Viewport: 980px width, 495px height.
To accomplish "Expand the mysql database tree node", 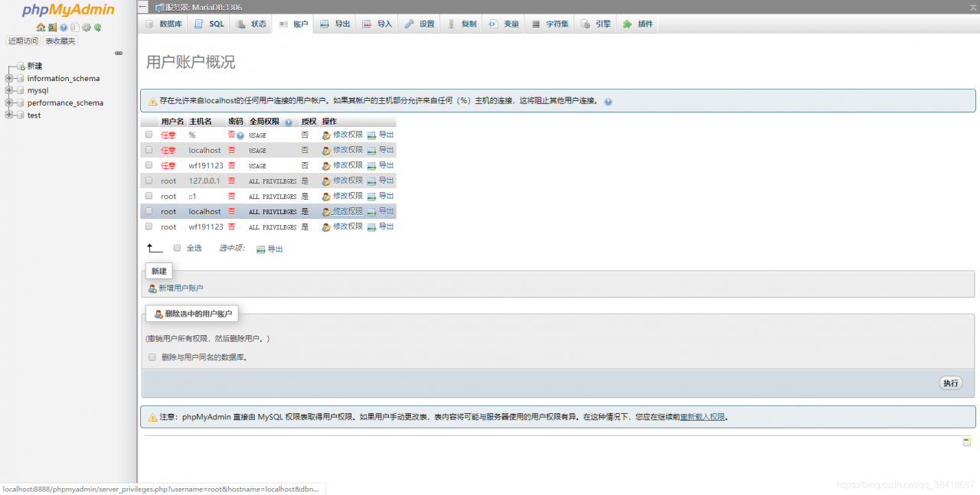I will pos(8,90).
